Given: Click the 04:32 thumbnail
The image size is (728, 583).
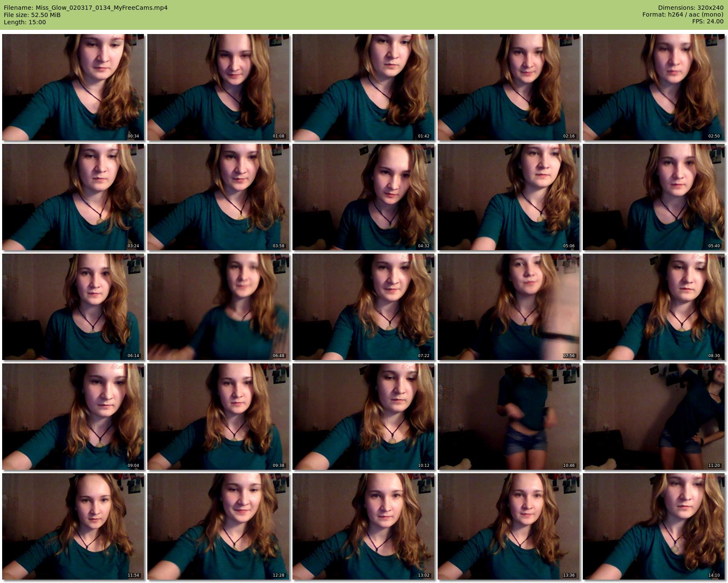Looking at the screenshot, I should tap(364, 197).
